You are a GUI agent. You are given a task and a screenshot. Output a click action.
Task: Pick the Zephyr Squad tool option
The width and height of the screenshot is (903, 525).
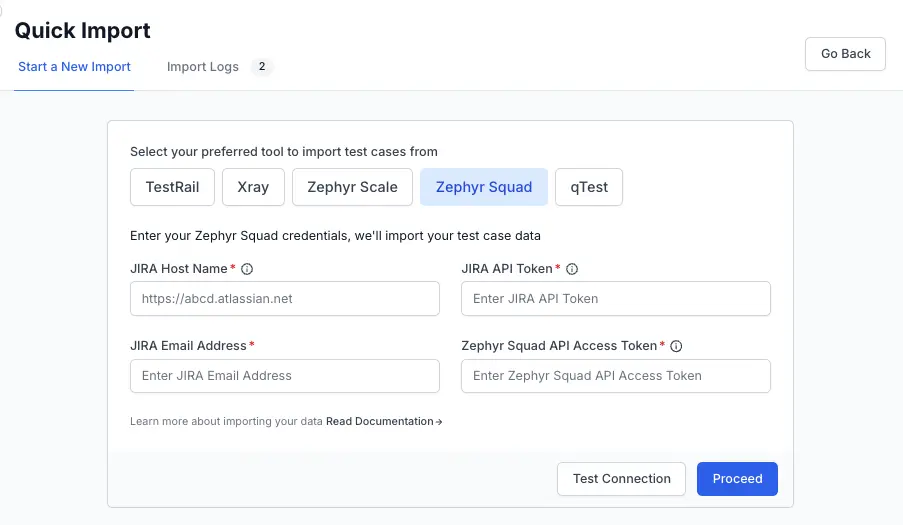click(x=484, y=187)
